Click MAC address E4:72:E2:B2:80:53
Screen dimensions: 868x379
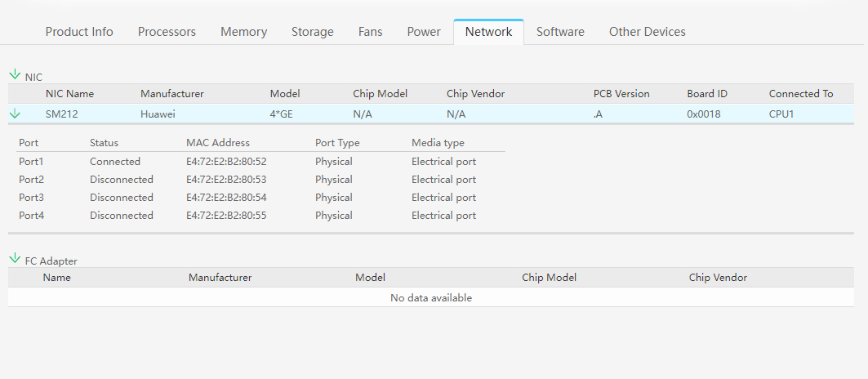click(x=226, y=180)
